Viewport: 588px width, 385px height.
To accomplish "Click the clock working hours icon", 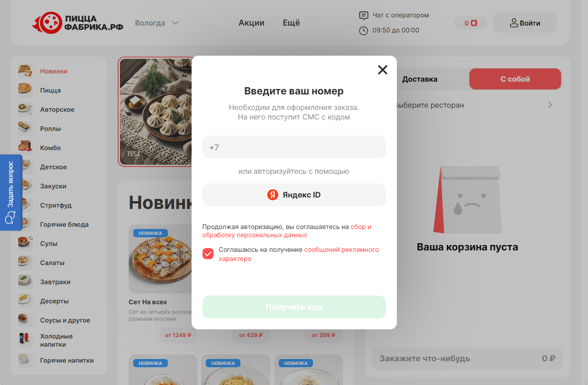I will (364, 31).
